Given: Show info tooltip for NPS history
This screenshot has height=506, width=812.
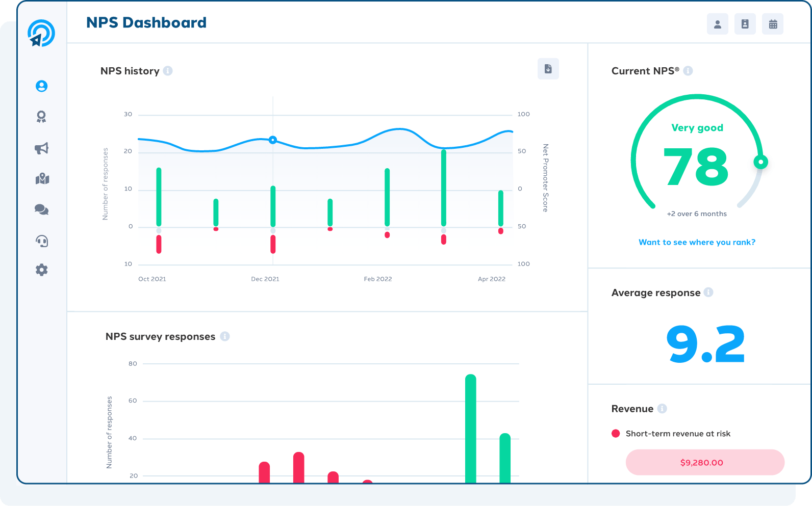Looking at the screenshot, I should pos(168,71).
